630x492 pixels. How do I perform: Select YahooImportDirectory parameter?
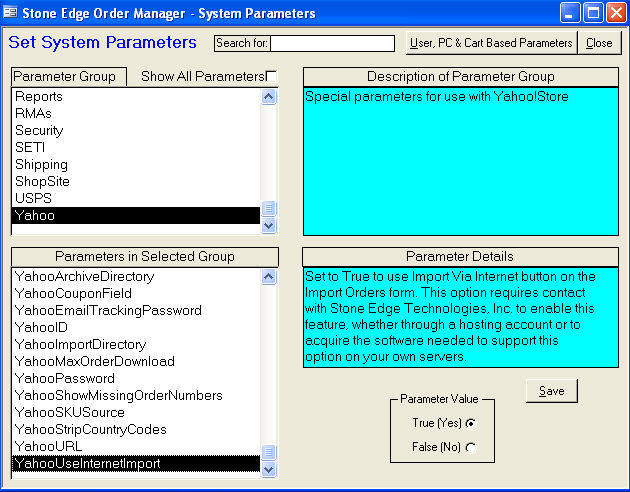[x=136, y=344]
